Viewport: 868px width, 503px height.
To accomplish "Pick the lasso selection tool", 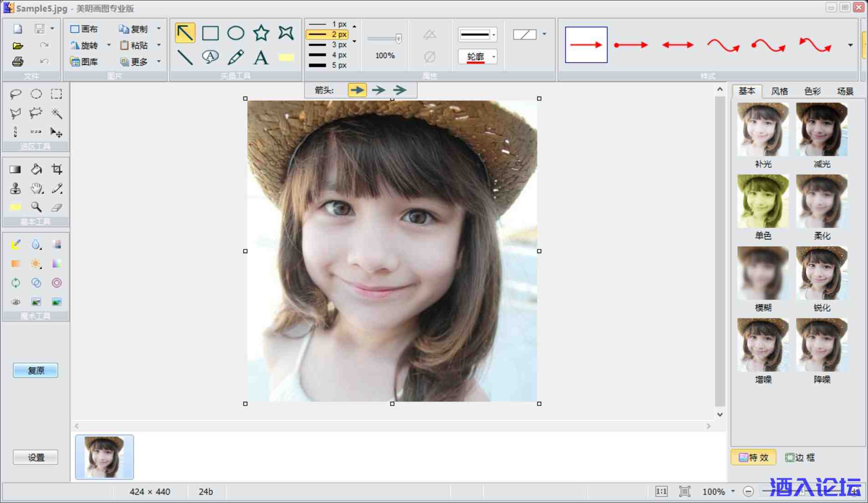I will [15, 94].
